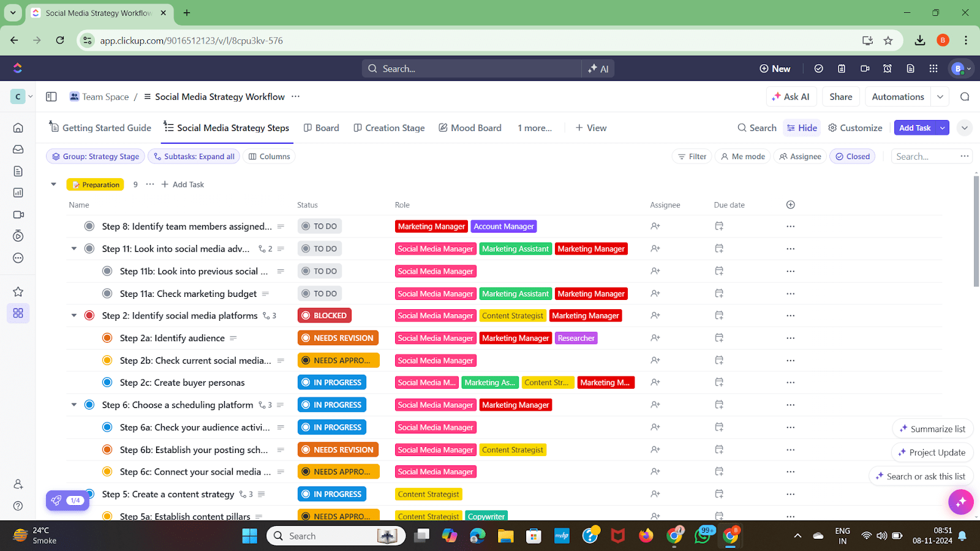Image resolution: width=980 pixels, height=551 pixels.
Task: Toggle status circle of Step 2c task
Action: tap(107, 383)
